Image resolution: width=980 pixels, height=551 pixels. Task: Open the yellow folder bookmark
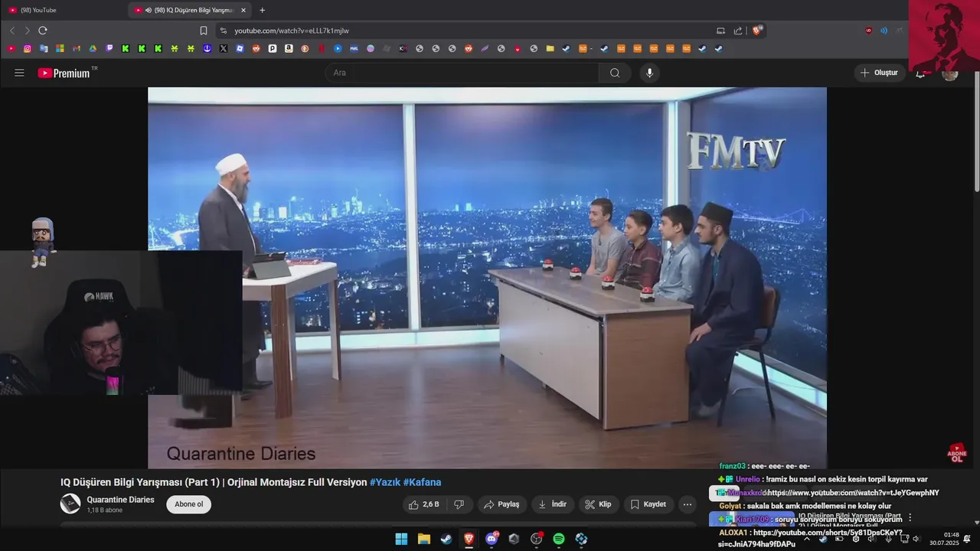550,48
